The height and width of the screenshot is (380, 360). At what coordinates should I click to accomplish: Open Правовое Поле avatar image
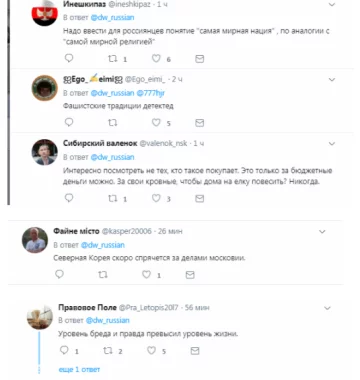pyautogui.click(x=40, y=316)
